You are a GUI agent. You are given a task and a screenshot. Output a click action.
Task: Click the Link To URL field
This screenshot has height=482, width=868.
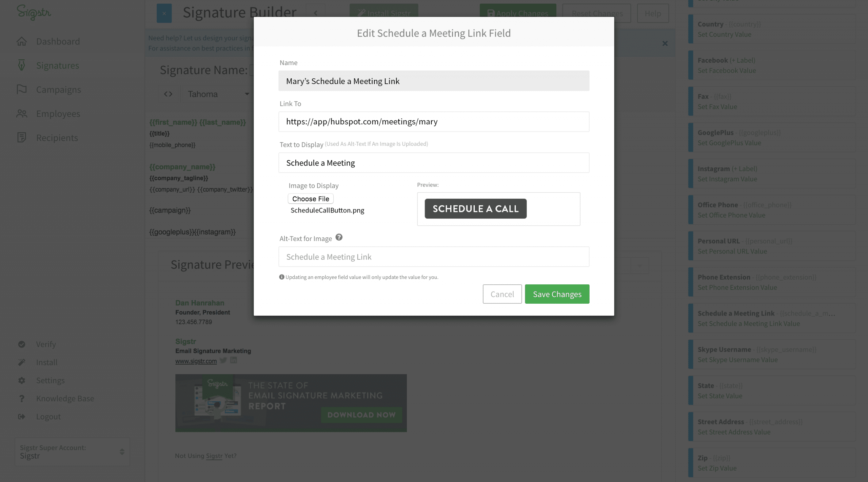click(x=433, y=122)
